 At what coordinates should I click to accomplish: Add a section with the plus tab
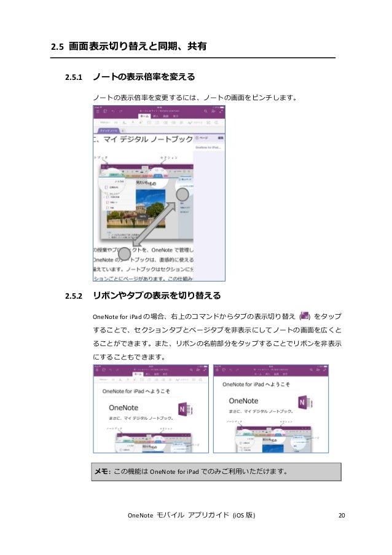coord(122,131)
